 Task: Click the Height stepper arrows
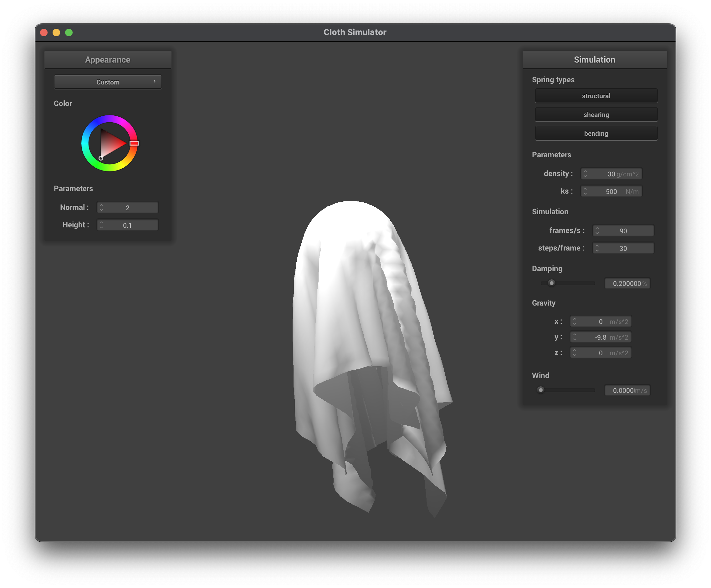pyautogui.click(x=101, y=225)
